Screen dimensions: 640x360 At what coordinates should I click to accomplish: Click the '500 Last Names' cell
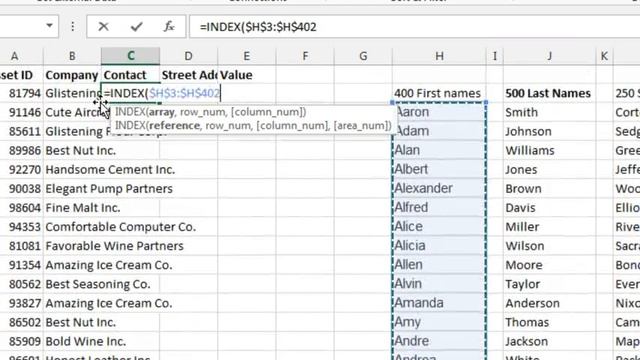[x=549, y=93]
